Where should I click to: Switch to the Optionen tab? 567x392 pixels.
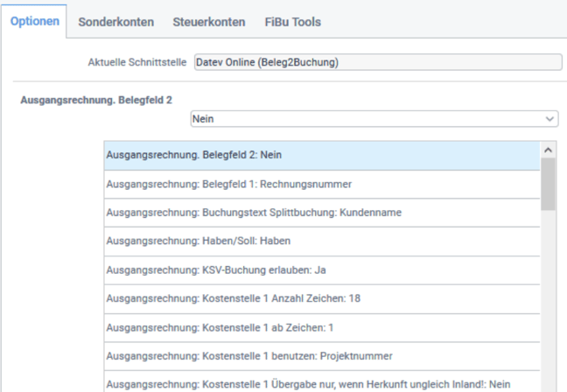point(34,21)
